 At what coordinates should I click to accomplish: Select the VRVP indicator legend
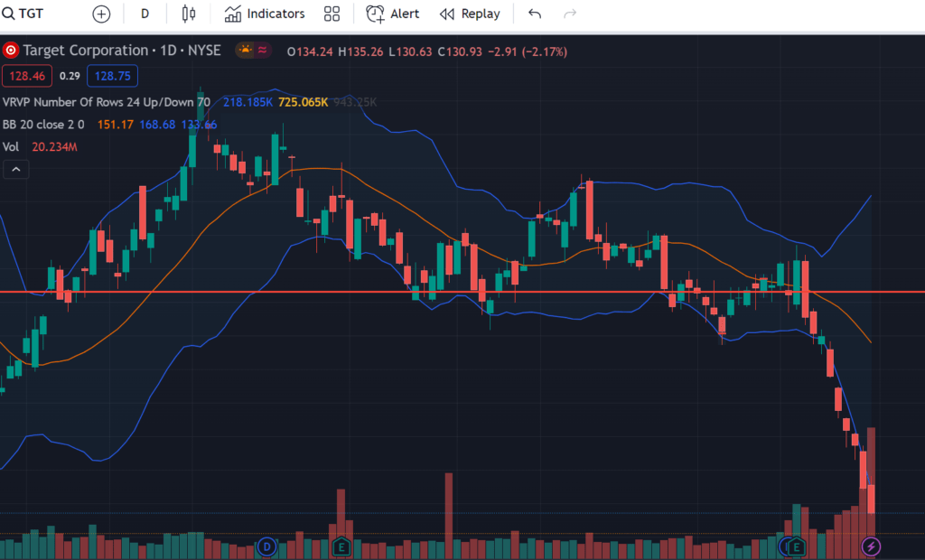pyautogui.click(x=107, y=102)
